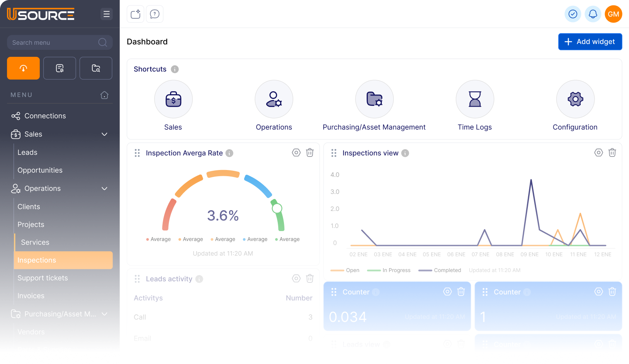Select the document search sidebar tab

point(59,68)
